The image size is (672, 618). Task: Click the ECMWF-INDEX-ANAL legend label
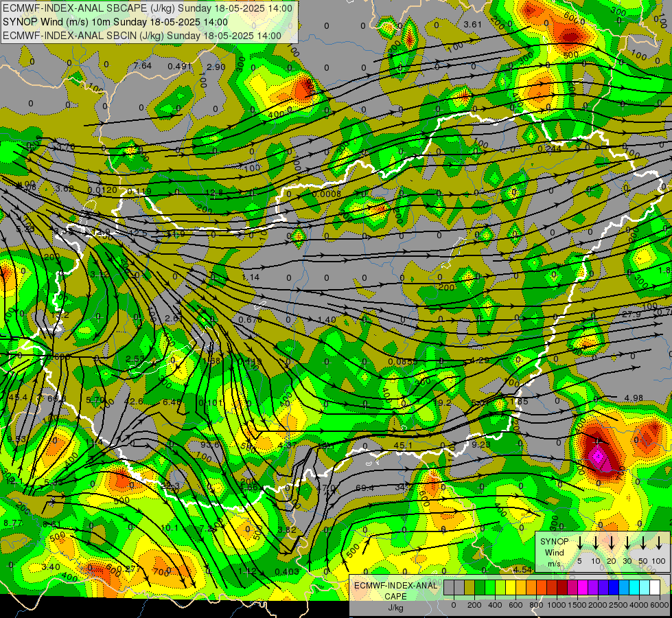point(395,586)
